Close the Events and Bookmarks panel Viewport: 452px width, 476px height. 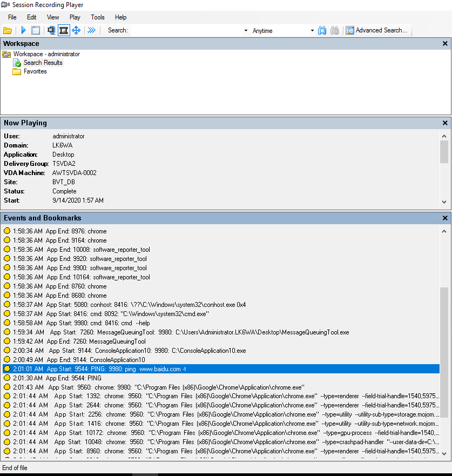tap(445, 218)
